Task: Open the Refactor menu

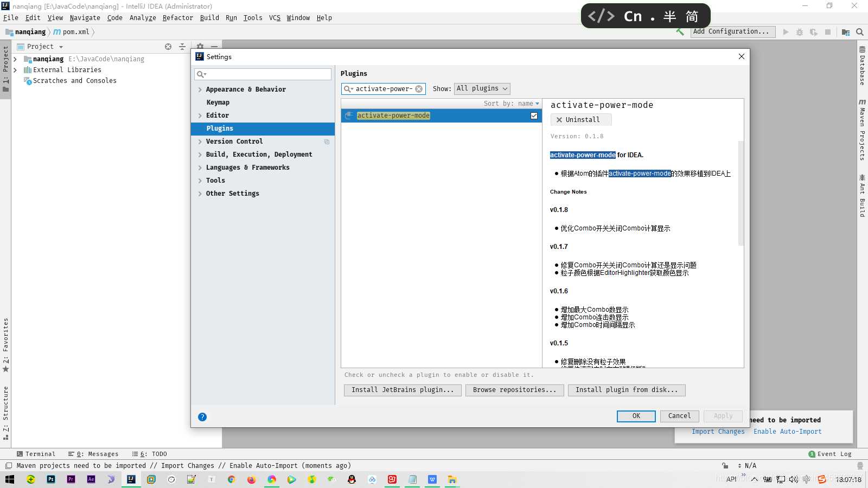Action: click(178, 18)
